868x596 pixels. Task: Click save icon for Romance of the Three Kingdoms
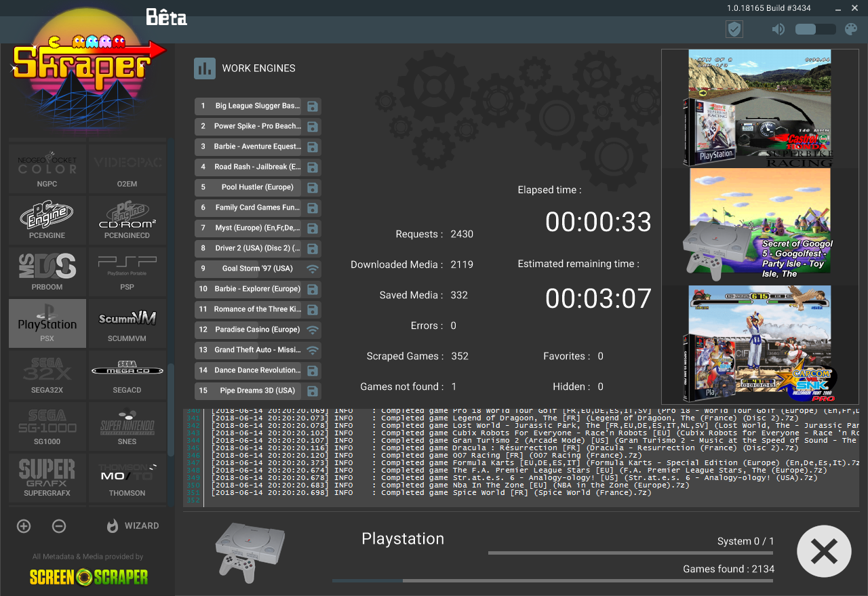312,310
